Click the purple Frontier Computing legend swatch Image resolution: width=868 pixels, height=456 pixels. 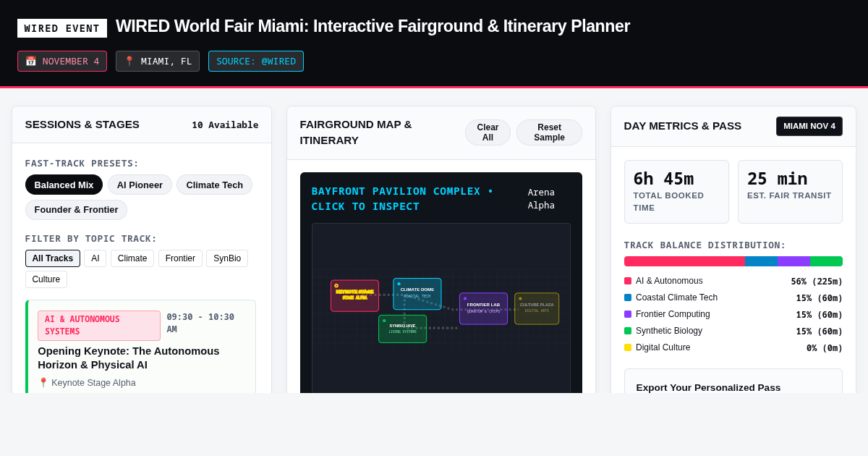[x=628, y=314]
